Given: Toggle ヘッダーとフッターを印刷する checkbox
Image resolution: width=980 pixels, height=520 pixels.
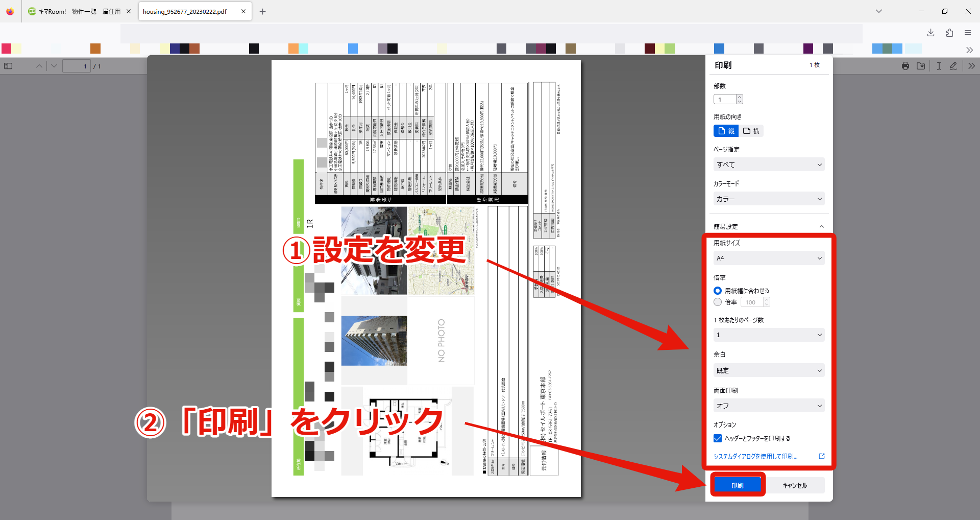Looking at the screenshot, I should [x=718, y=438].
